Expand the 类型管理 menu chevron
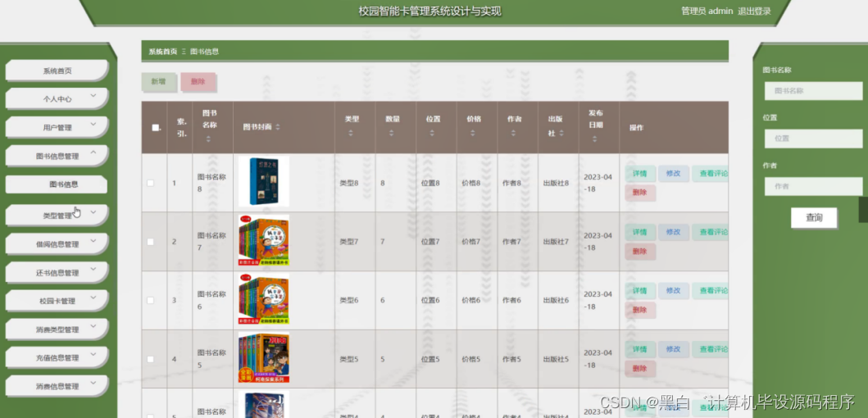The width and height of the screenshot is (868, 418). [93, 212]
